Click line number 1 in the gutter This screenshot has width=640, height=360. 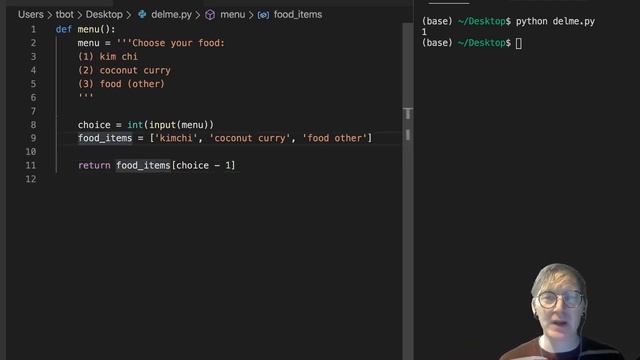pos(33,29)
